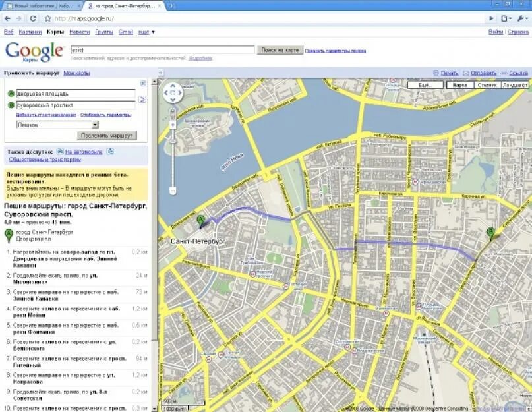This screenshot has height=412, width=532.
Task: Pan the map up with the arrow
Action: [173, 86]
